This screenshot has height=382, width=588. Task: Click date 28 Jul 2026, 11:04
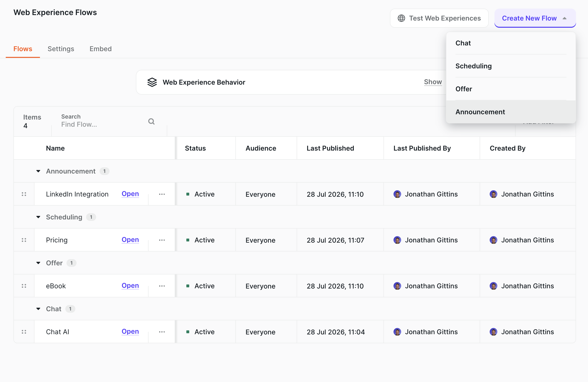coord(336,332)
